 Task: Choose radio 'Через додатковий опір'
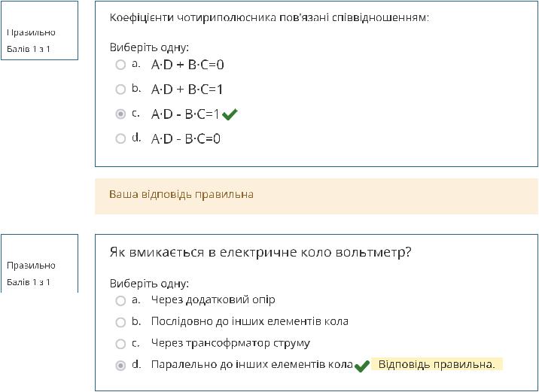point(120,301)
